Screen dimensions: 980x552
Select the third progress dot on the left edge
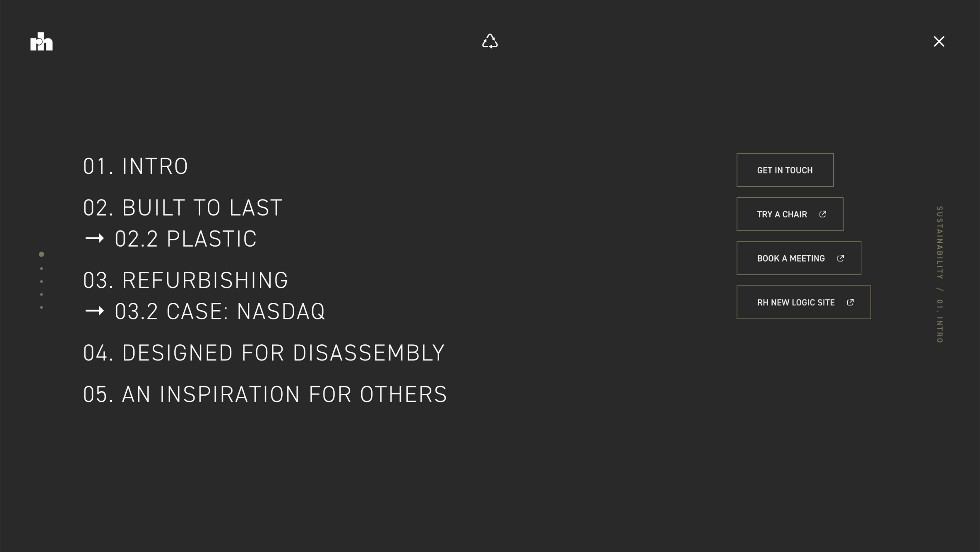(41, 281)
